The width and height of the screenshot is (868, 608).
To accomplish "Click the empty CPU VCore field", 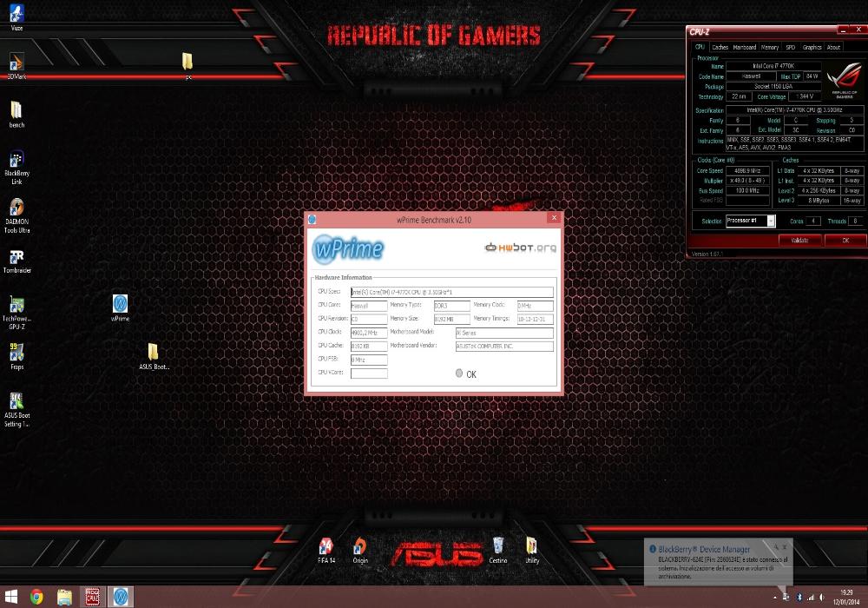I will [369, 373].
